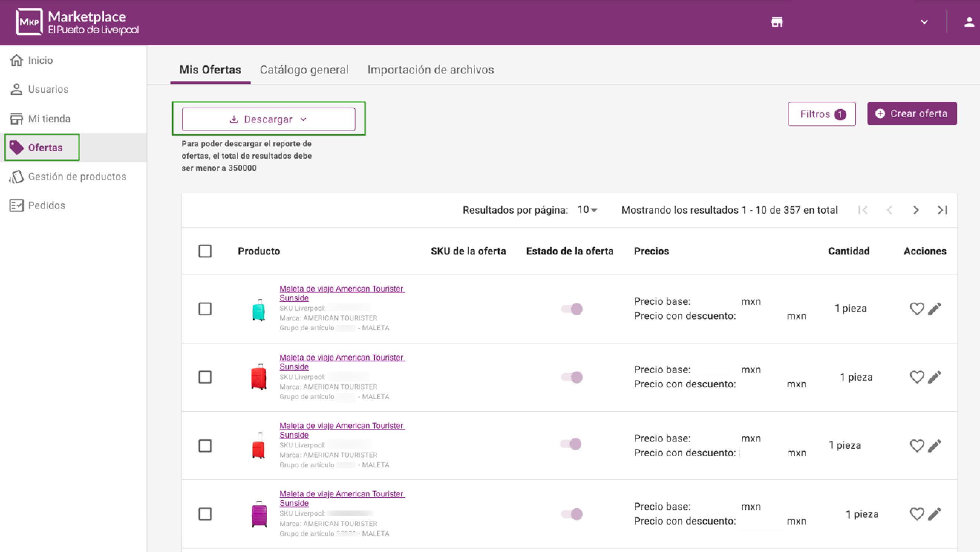The height and width of the screenshot is (552, 980).
Task: Check the first offer row checkbox
Action: coord(205,309)
